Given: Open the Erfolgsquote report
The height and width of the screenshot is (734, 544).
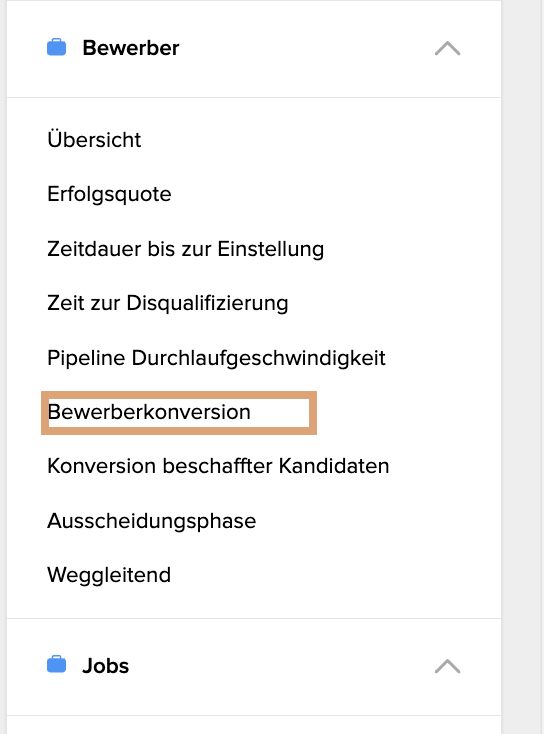Looking at the screenshot, I should [109, 194].
